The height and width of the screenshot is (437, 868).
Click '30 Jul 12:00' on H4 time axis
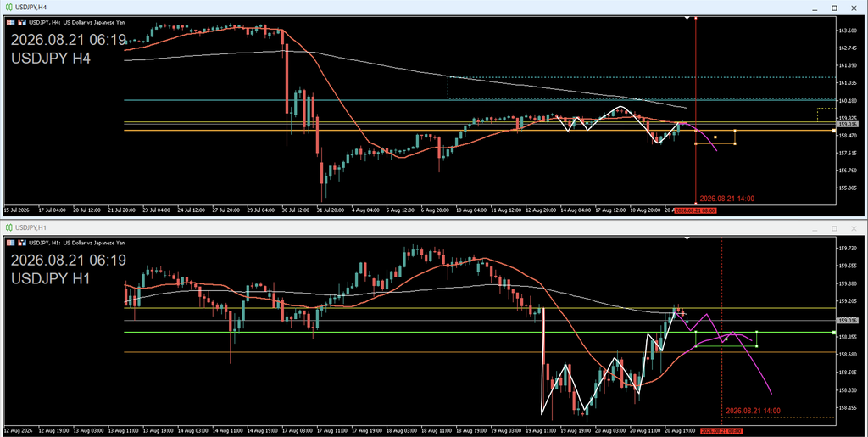pyautogui.click(x=294, y=210)
